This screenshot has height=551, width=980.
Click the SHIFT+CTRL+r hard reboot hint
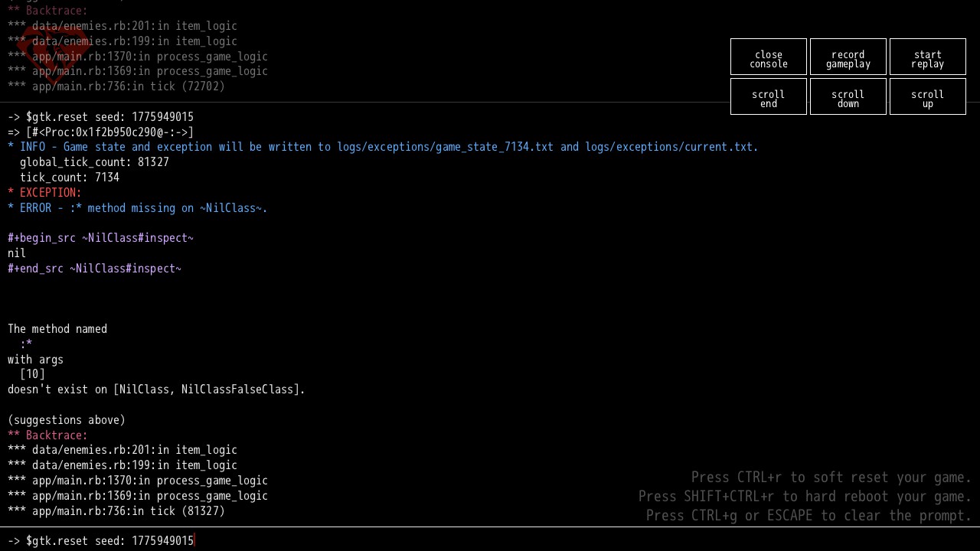(805, 497)
